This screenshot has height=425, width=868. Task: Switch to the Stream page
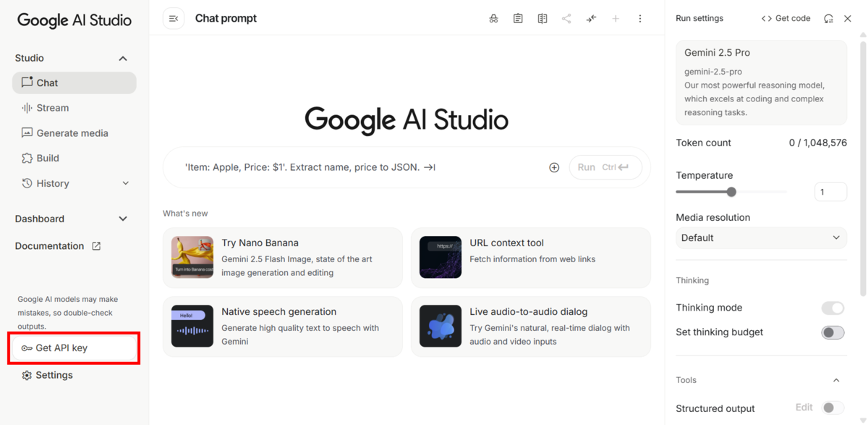click(x=53, y=107)
